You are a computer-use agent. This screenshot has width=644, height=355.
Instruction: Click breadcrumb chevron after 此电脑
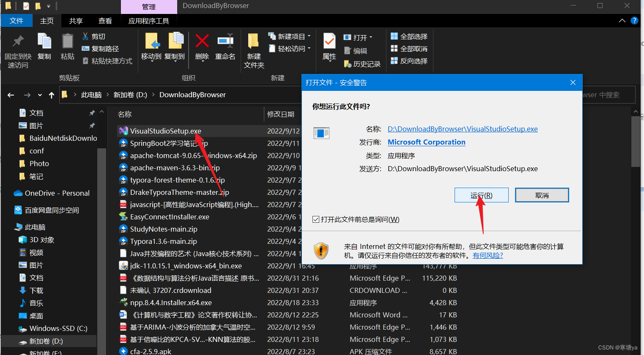click(x=108, y=95)
